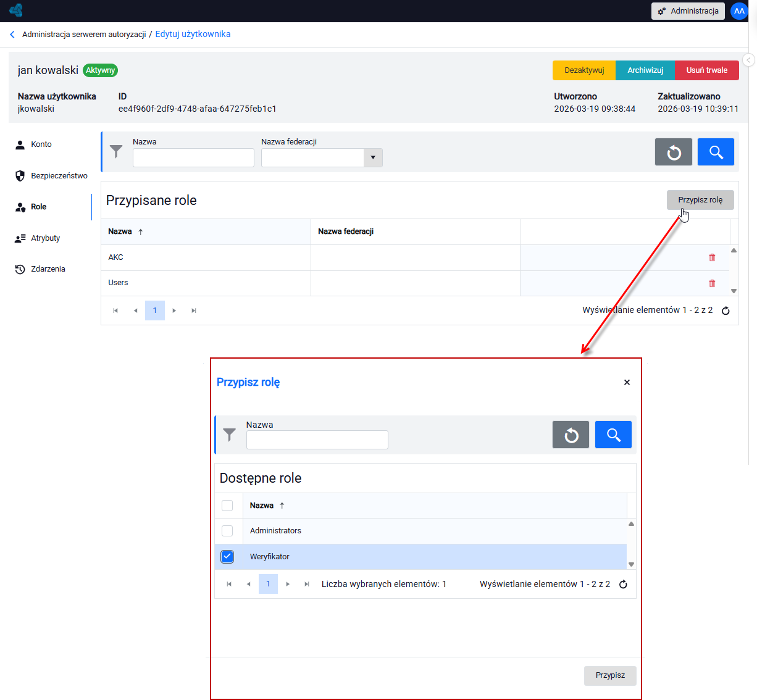
Task: Go to first page of assigned roles
Action: tap(115, 310)
